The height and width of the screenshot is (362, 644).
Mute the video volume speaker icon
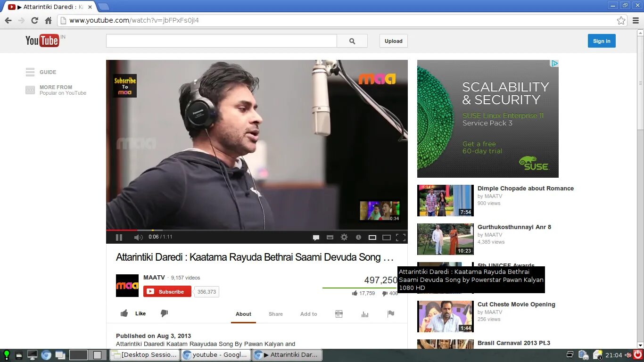pos(138,238)
